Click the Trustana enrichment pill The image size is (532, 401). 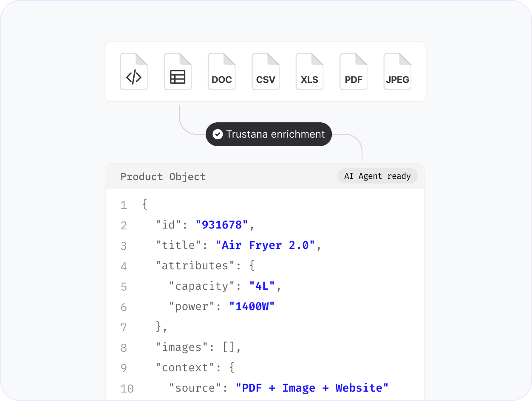click(x=269, y=134)
